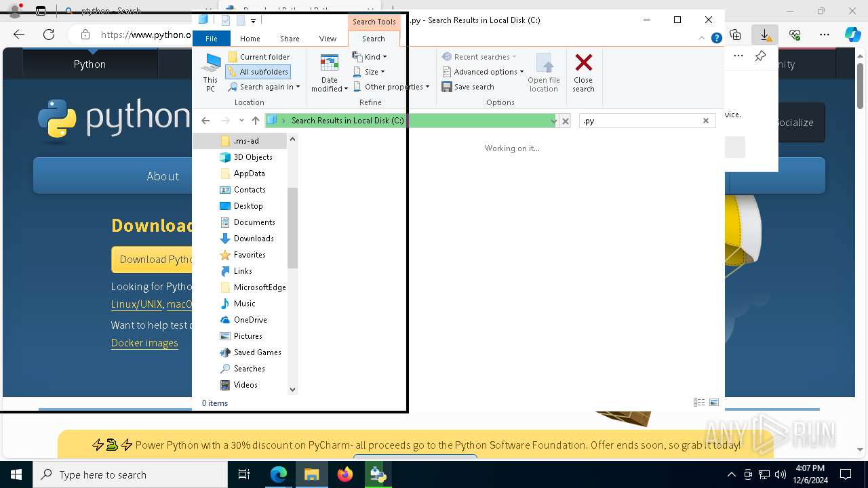Open Task View on taskbar

244,474
